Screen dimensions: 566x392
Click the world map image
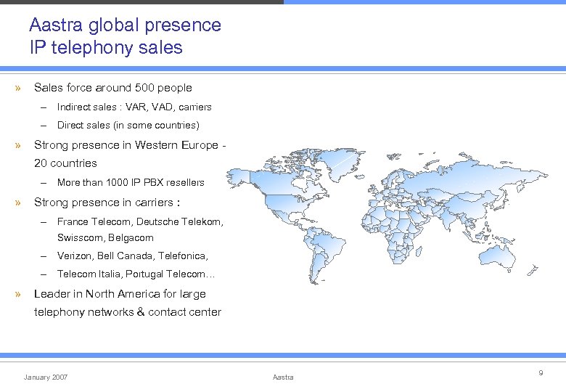pyautogui.click(x=387, y=216)
